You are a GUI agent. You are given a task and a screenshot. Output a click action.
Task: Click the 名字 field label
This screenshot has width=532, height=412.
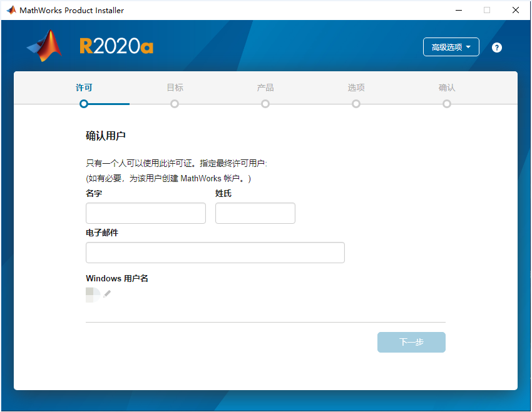point(94,193)
